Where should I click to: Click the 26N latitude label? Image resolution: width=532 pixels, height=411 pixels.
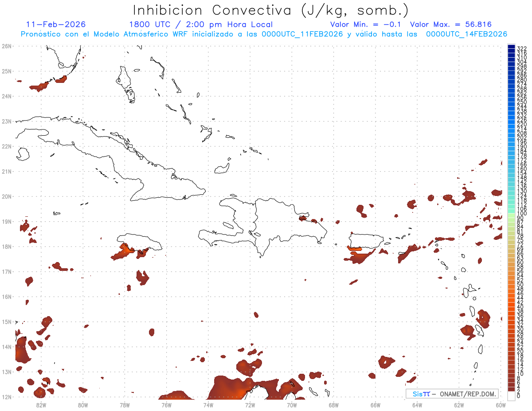[6, 46]
